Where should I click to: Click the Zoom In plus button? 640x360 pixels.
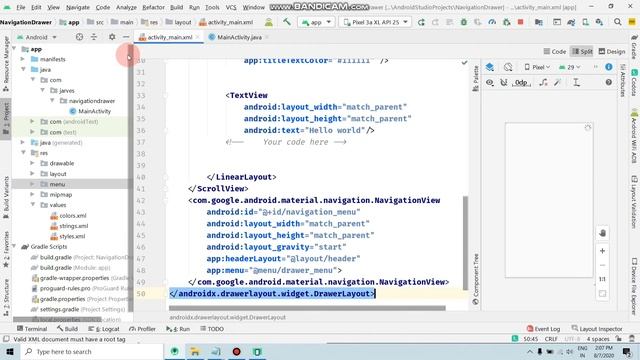pyautogui.click(x=602, y=251)
